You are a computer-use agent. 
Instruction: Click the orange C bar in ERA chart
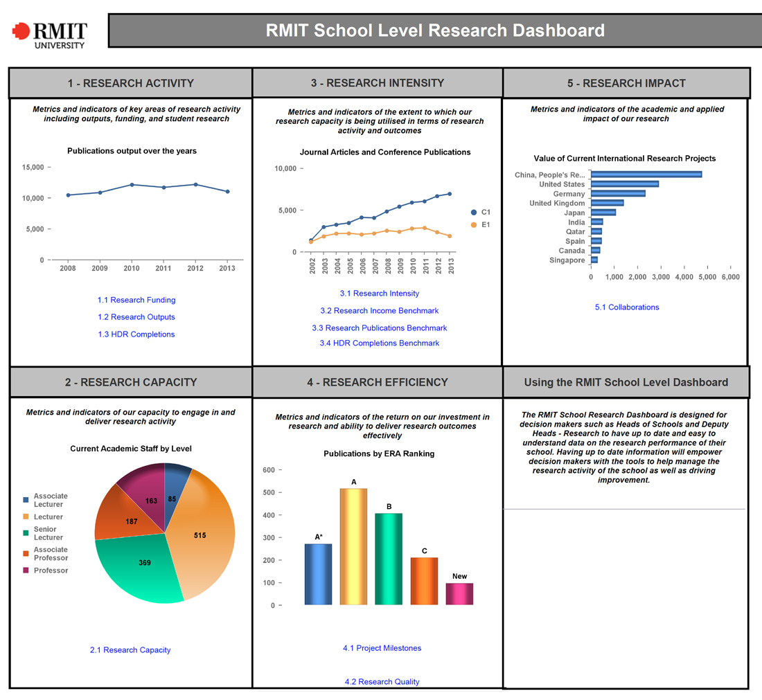point(424,581)
